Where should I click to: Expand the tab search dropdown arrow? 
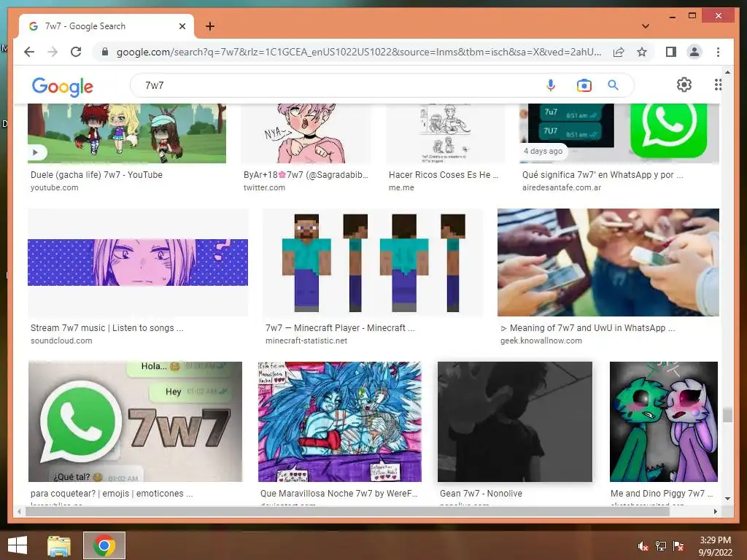(x=646, y=26)
